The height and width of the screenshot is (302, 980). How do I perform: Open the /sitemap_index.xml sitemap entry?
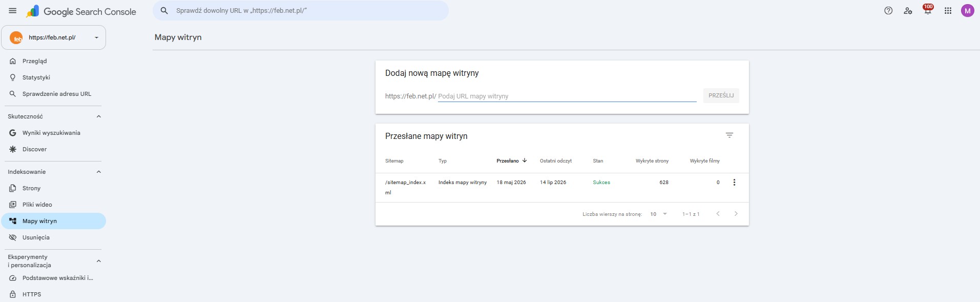[x=406, y=187]
